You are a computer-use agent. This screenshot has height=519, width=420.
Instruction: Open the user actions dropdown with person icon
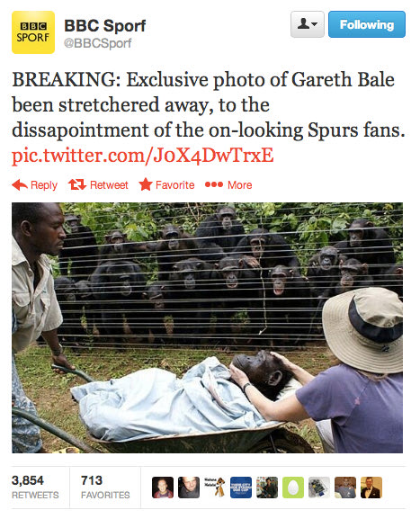tap(308, 24)
